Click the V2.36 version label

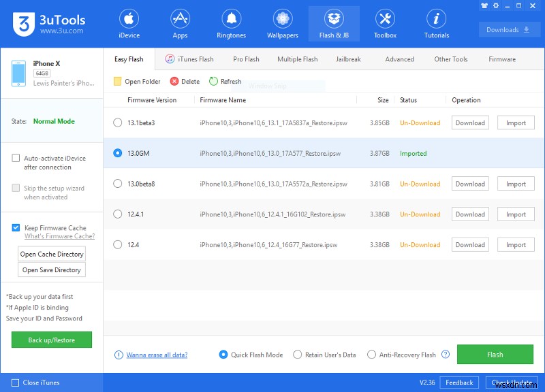click(x=427, y=382)
